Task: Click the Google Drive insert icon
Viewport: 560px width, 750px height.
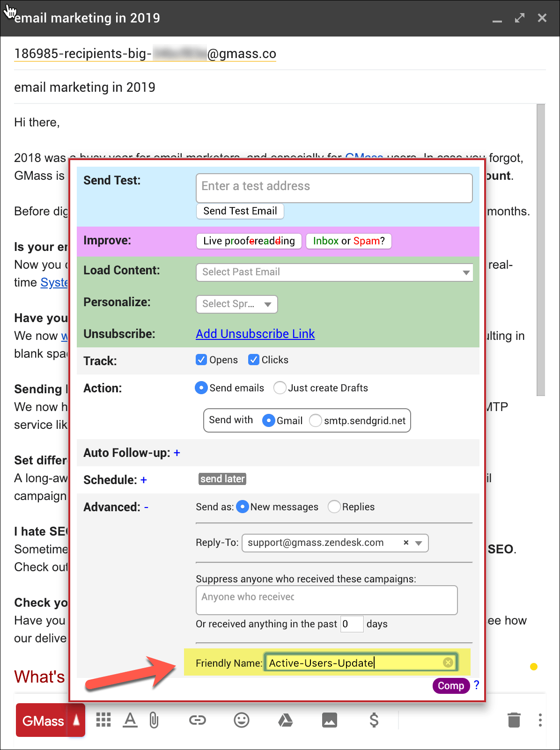Action: 286,720
